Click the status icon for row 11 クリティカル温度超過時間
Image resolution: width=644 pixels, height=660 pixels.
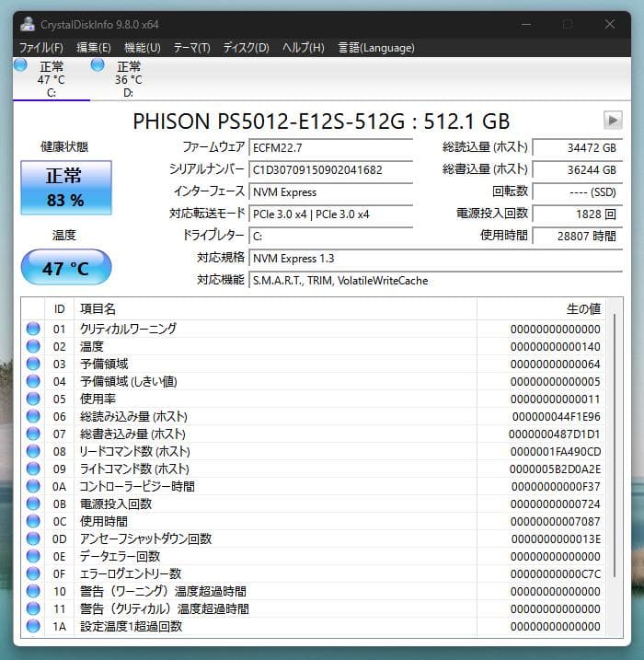pyautogui.click(x=33, y=608)
